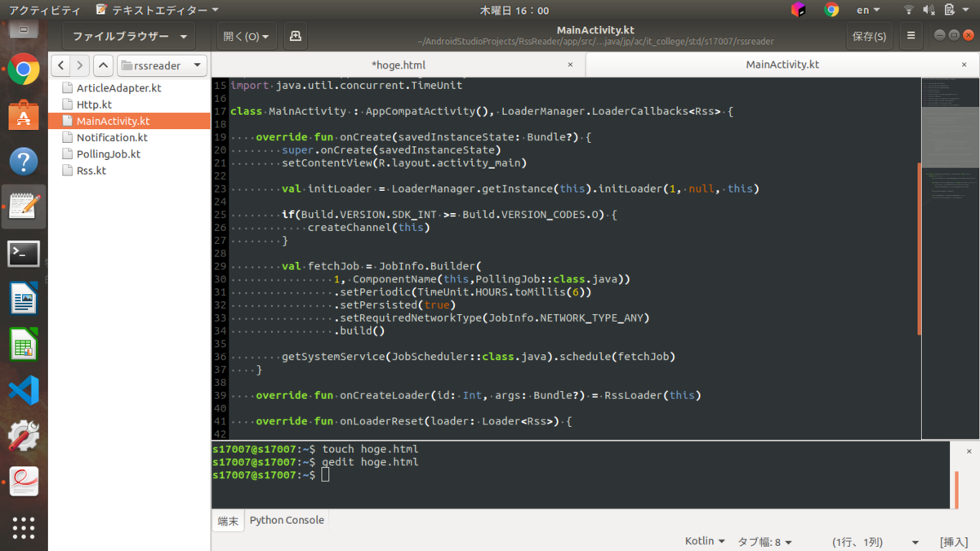Screen dimensions: 980x551
Task: Click the terminal prompt cursor
Action: [325, 475]
